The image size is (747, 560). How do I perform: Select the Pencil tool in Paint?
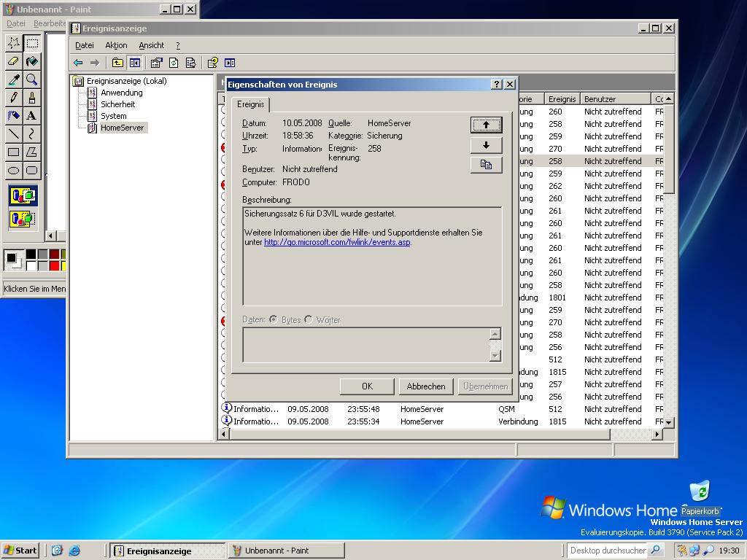click(14, 98)
